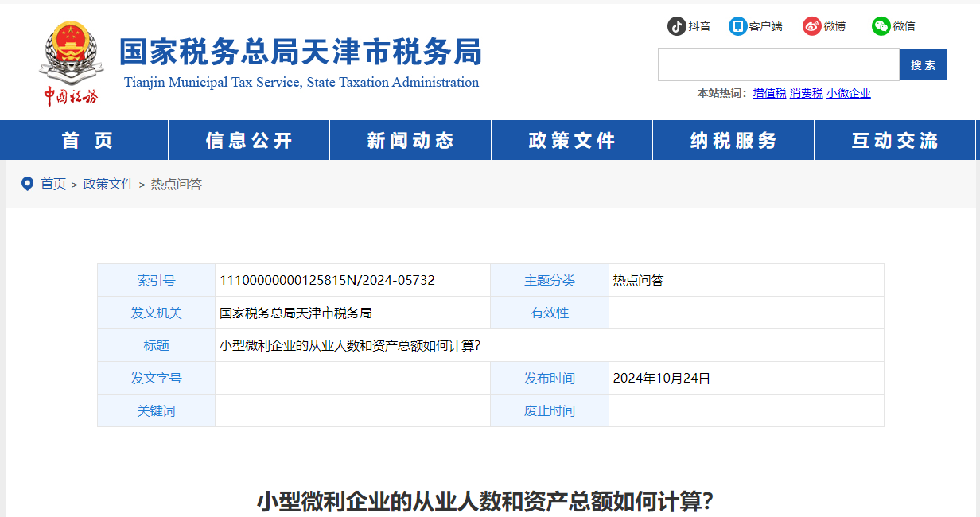Go to 首页 in navigation bar
Viewport: 980px width, 517px height.
[87, 141]
